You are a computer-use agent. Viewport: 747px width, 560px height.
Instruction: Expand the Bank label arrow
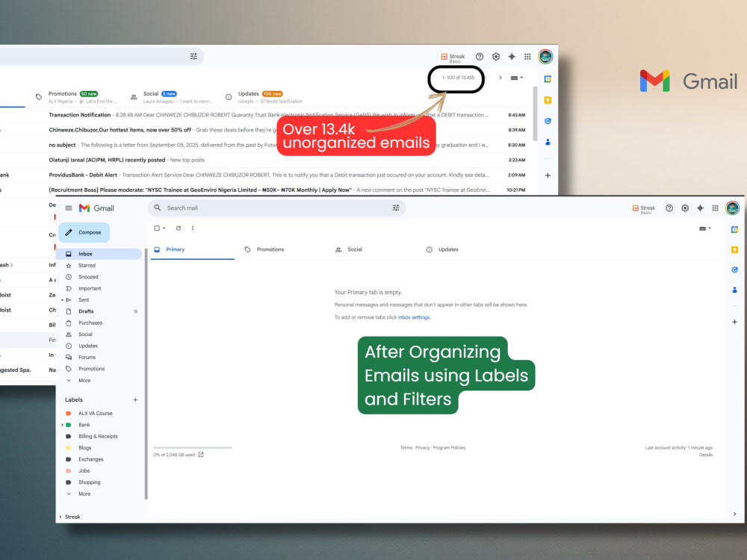[x=62, y=425]
